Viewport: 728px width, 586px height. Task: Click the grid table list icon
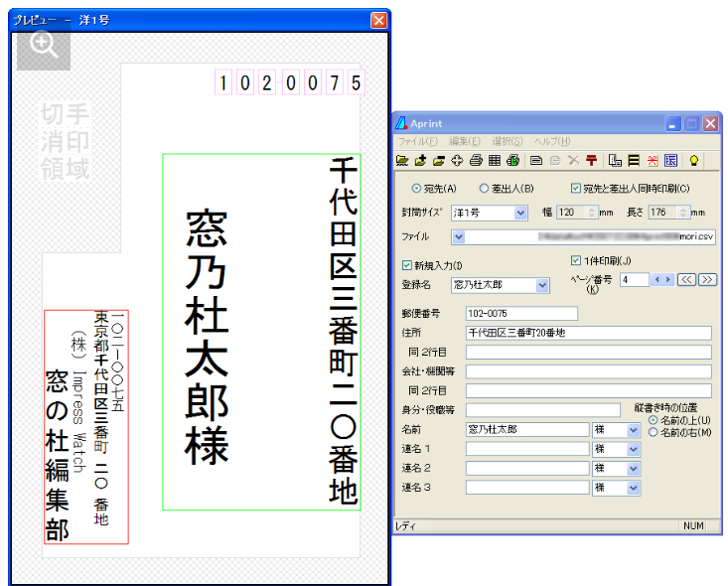[495, 161]
